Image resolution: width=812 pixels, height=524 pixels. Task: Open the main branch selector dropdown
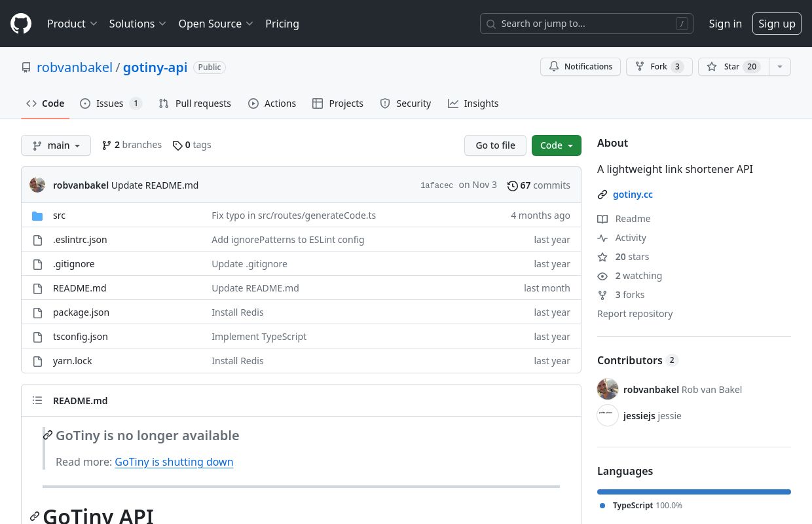pos(56,145)
